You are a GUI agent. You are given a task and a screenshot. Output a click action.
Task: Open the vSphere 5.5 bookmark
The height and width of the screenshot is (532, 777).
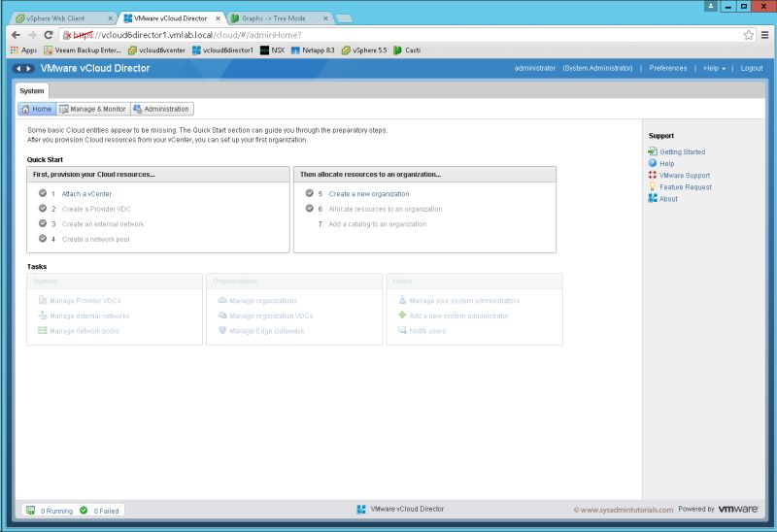point(364,50)
